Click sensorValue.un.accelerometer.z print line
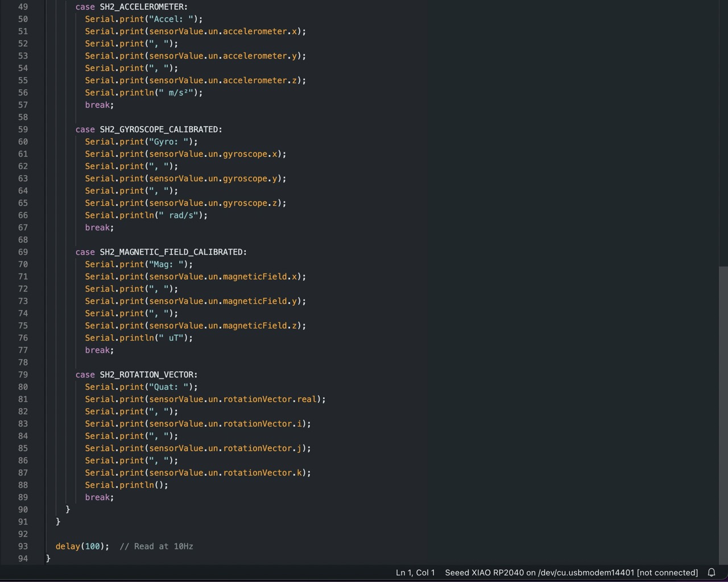Image resolution: width=728 pixels, height=582 pixels. click(196, 80)
